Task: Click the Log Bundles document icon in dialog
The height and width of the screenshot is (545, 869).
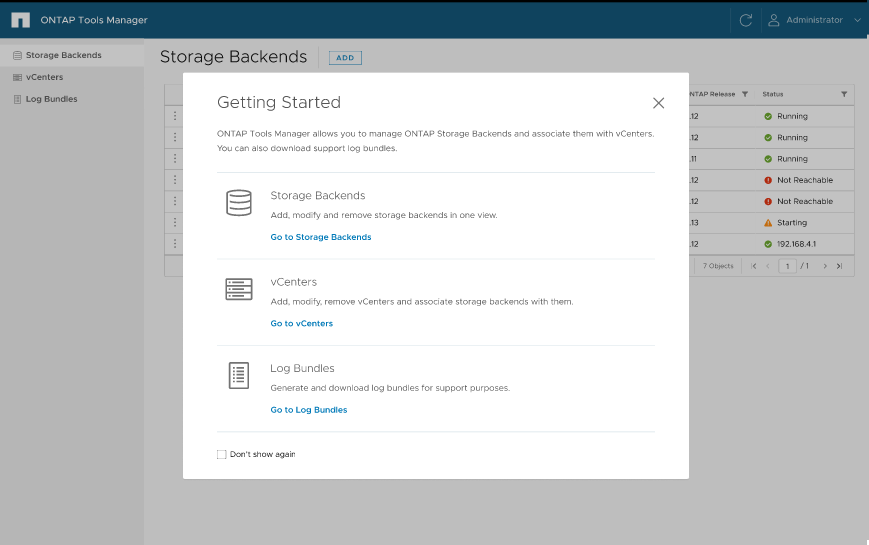Action: (x=238, y=376)
